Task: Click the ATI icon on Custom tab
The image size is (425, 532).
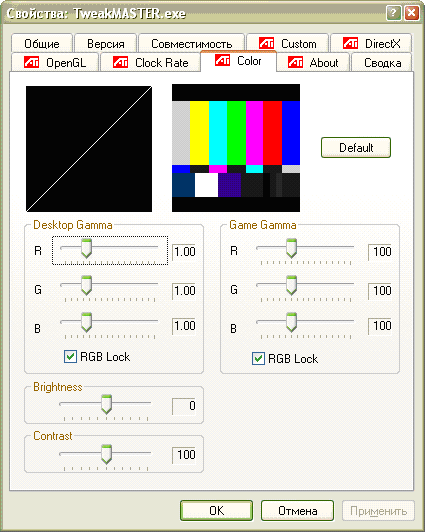Action: (x=266, y=43)
